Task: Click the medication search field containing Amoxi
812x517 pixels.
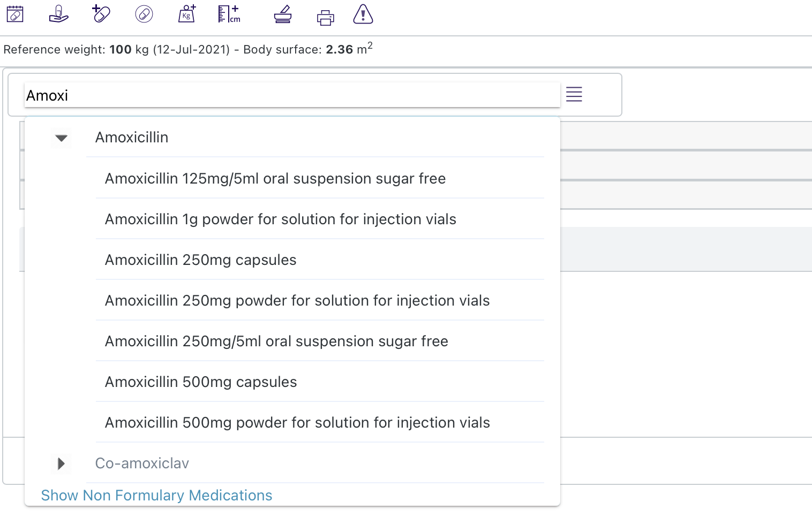Action: tap(292, 95)
